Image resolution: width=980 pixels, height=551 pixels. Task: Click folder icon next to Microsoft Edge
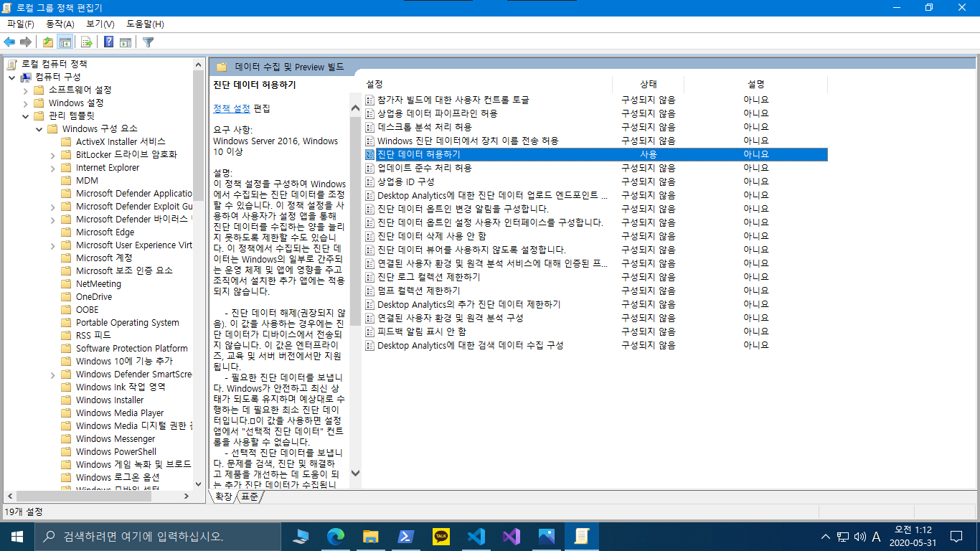coord(66,232)
